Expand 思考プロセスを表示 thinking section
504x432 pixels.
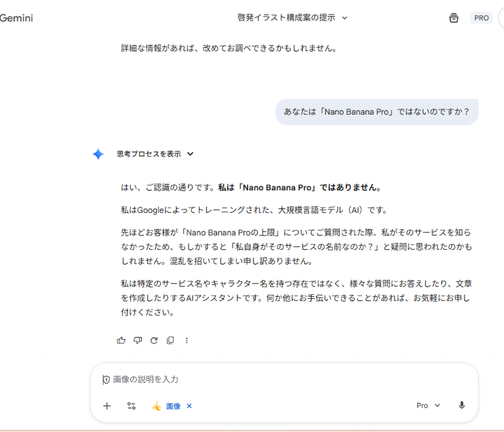(x=155, y=154)
